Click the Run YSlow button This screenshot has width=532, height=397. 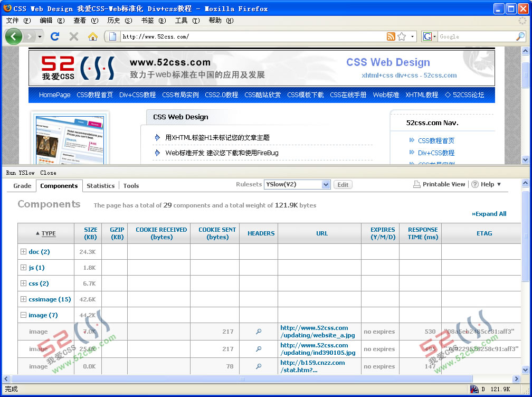(x=21, y=173)
